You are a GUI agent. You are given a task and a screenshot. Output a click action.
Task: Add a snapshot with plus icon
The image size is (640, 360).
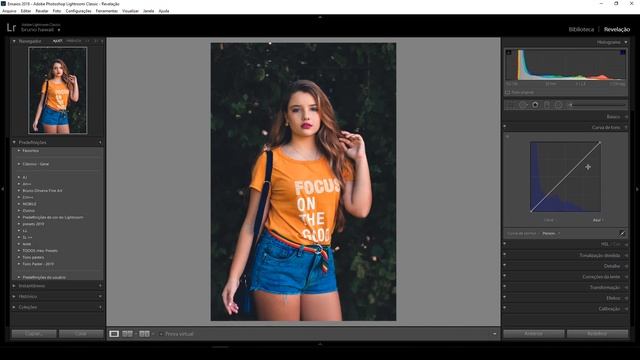100,286
